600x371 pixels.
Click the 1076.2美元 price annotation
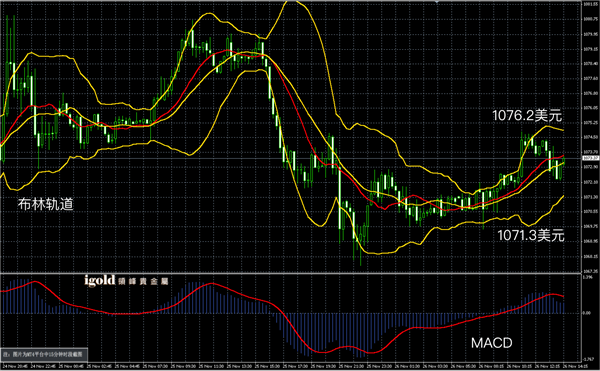527,115
